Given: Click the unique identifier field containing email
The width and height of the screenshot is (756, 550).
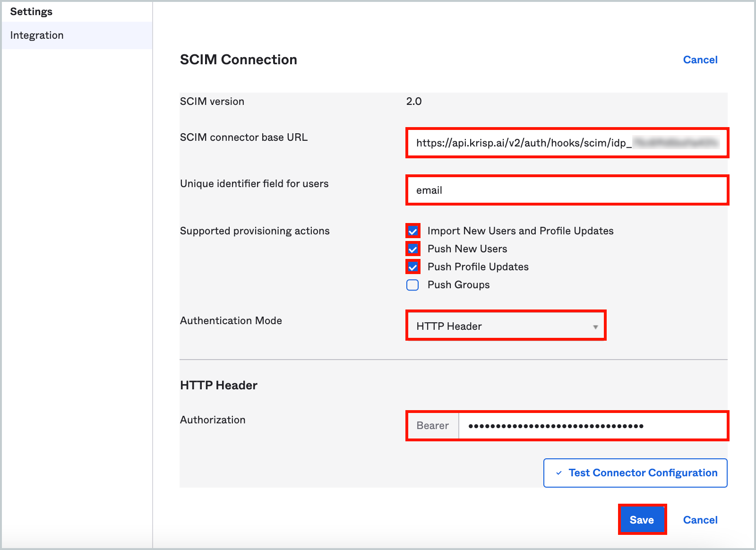Looking at the screenshot, I should (567, 190).
